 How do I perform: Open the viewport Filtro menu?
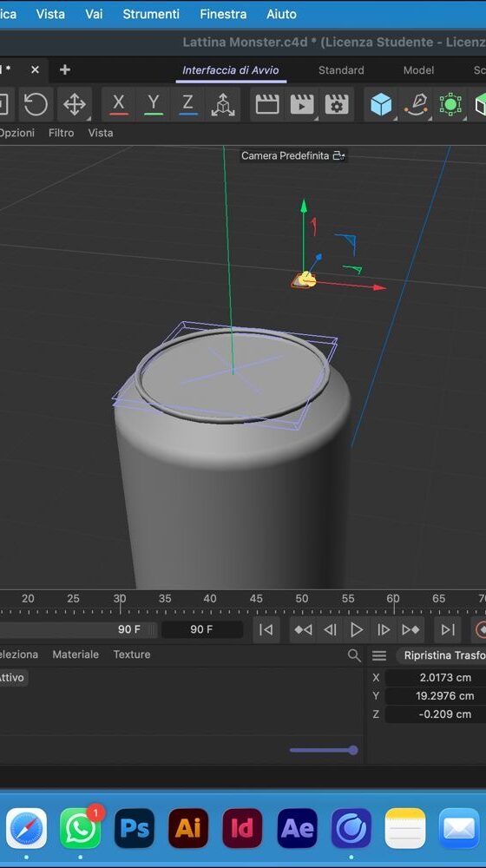point(61,133)
